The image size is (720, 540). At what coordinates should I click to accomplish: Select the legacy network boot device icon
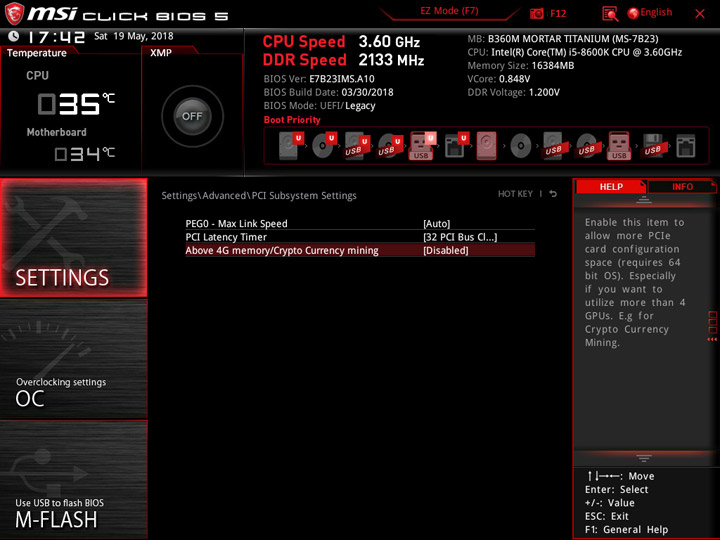click(x=686, y=146)
